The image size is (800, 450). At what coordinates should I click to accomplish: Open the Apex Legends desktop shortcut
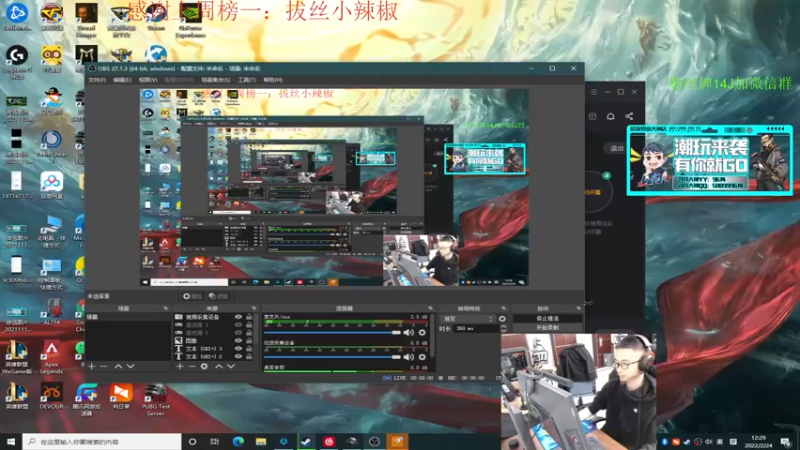pos(51,359)
